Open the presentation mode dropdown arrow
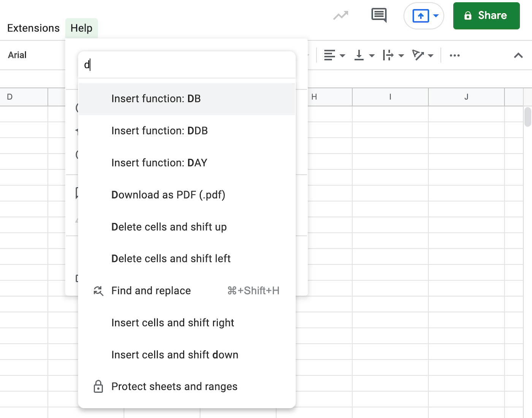 click(x=435, y=16)
